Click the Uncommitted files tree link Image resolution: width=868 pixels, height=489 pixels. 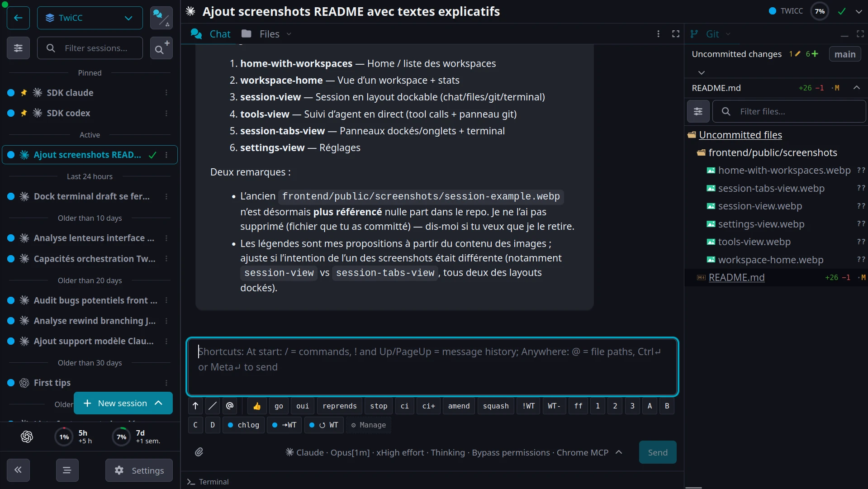tap(740, 135)
